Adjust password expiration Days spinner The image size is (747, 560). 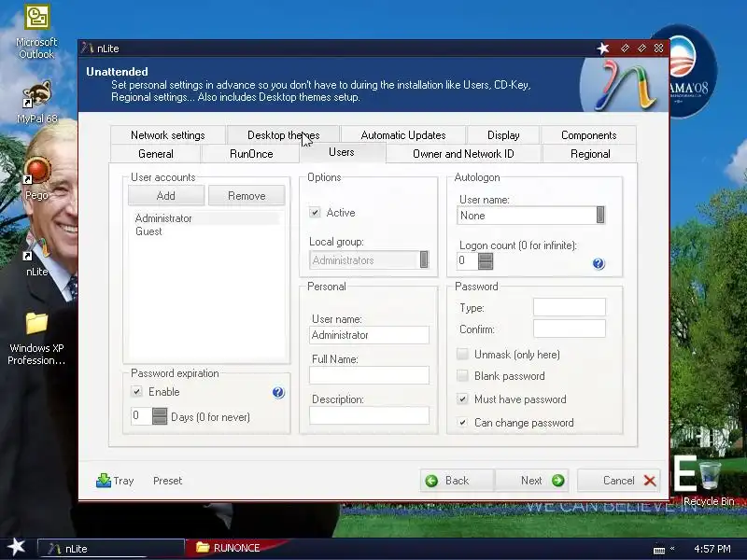click(x=160, y=416)
